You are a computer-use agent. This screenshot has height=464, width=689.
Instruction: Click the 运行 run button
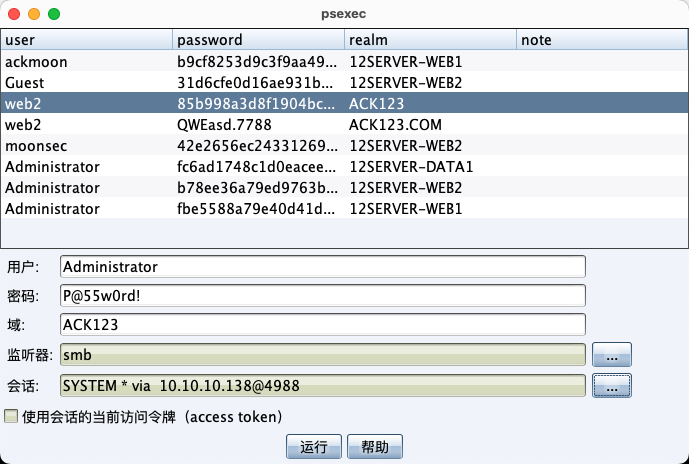click(314, 447)
